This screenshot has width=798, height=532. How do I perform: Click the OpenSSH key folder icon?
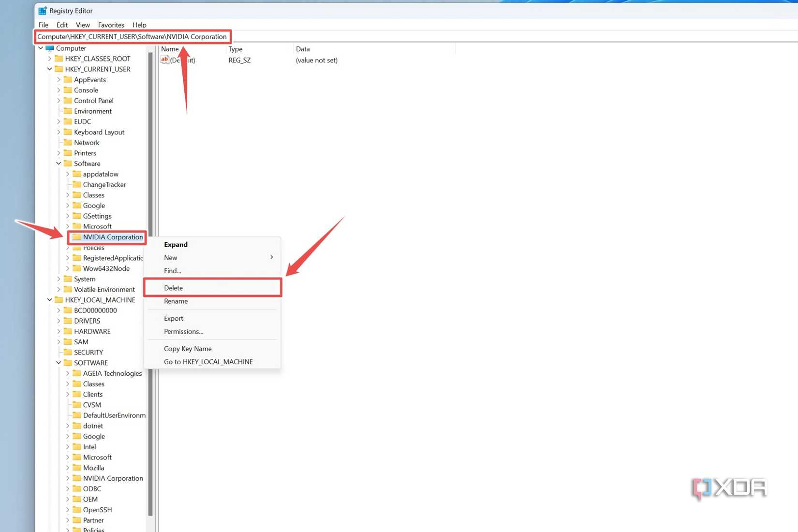click(78, 510)
